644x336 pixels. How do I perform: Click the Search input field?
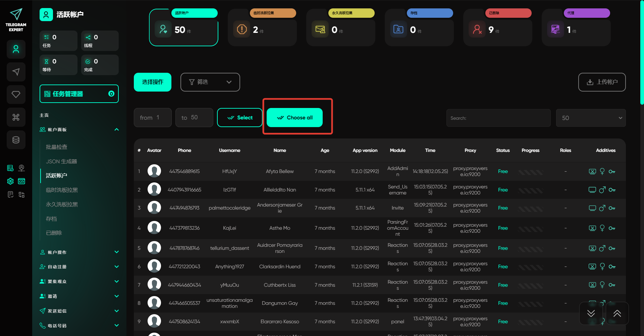click(x=498, y=118)
